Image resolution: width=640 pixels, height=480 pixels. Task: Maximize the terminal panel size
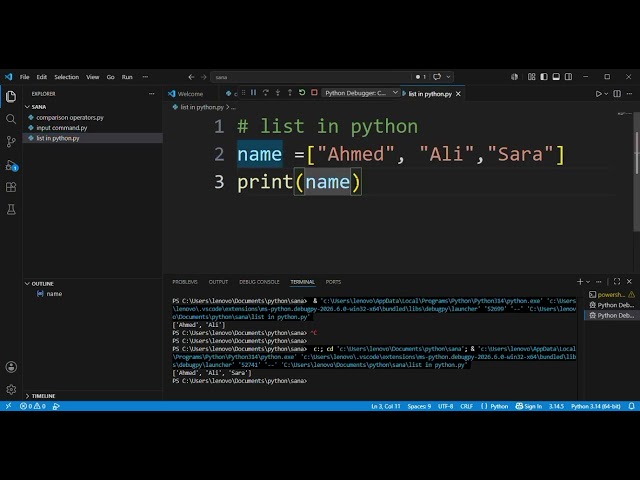tap(617, 282)
